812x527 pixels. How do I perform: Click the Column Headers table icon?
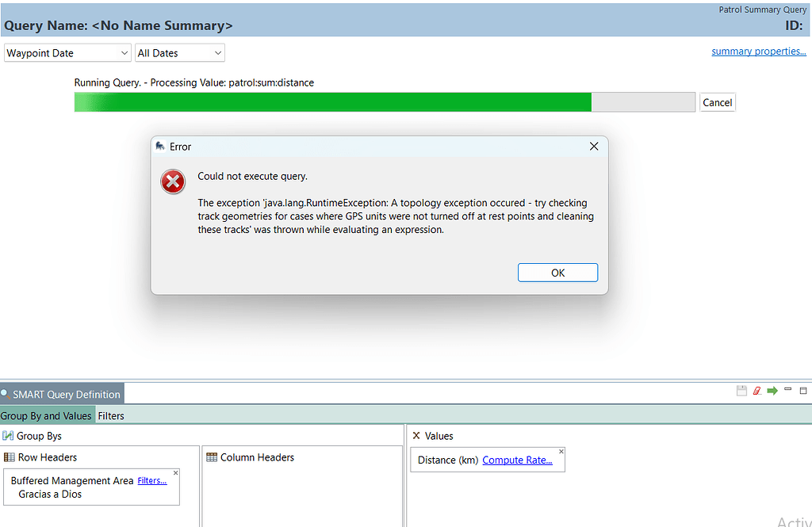coord(212,458)
